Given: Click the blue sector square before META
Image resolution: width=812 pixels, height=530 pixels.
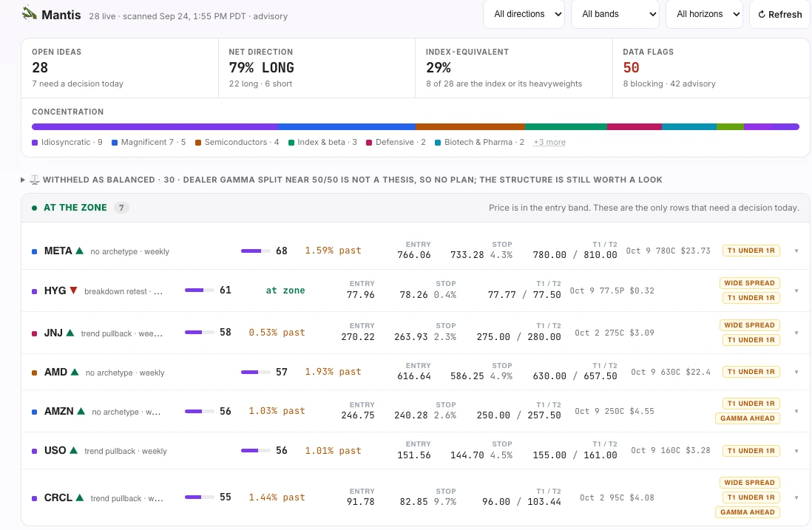Looking at the screenshot, I should click(34, 251).
